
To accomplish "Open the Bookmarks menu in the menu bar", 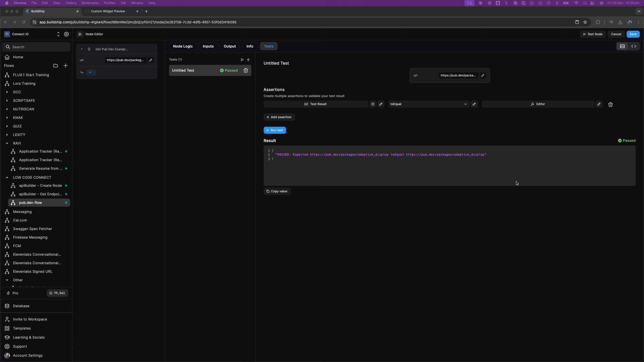I will (x=90, y=3).
